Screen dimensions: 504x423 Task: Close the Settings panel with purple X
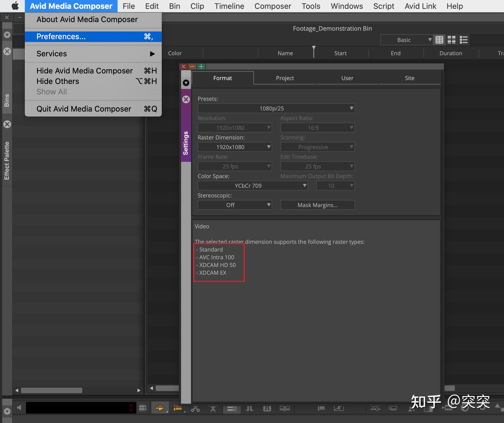point(186,99)
